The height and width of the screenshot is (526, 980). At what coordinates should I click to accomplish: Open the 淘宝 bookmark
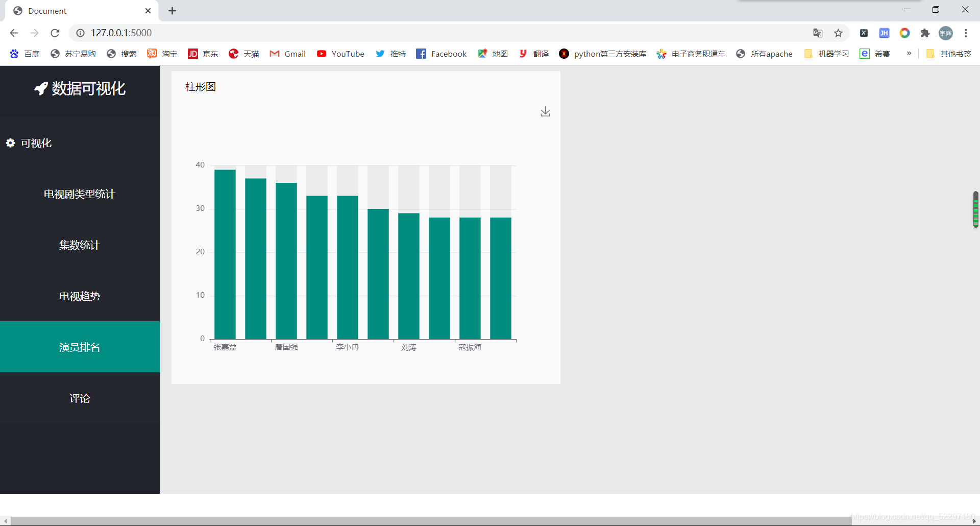coord(162,54)
